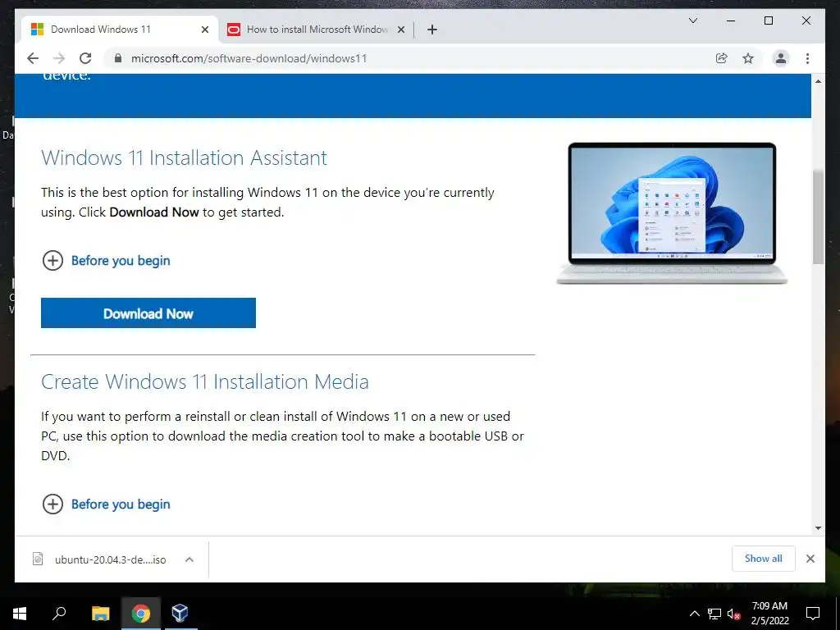840x630 pixels.
Task: Close the Download Windows 11 tab
Action: pos(204,30)
